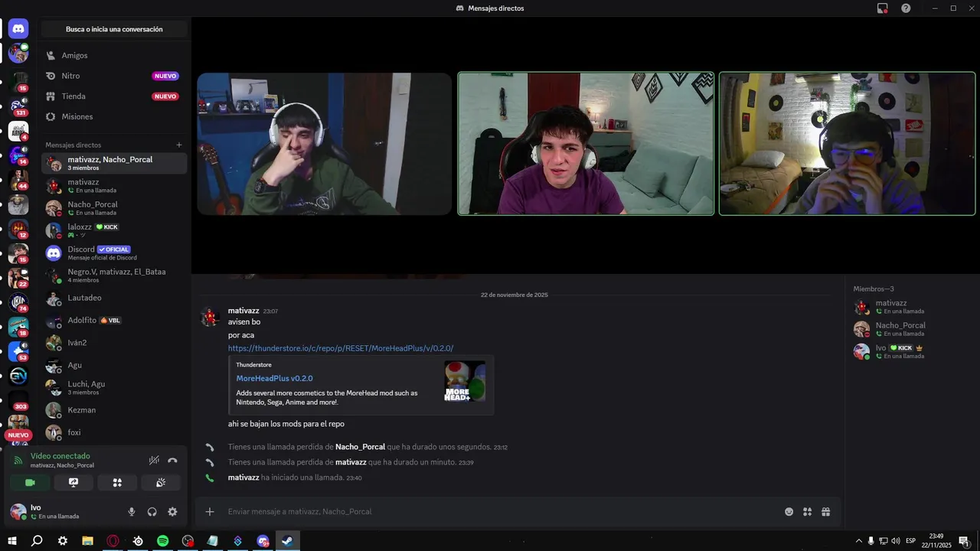Open Amigos tab
The height and width of the screenshot is (551, 980).
(x=114, y=55)
